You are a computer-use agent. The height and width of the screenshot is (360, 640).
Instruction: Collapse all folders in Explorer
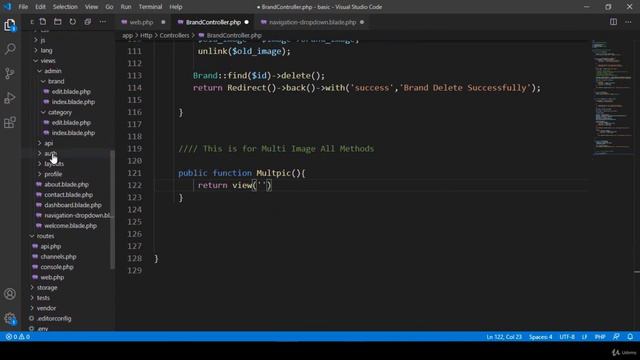coord(87,22)
